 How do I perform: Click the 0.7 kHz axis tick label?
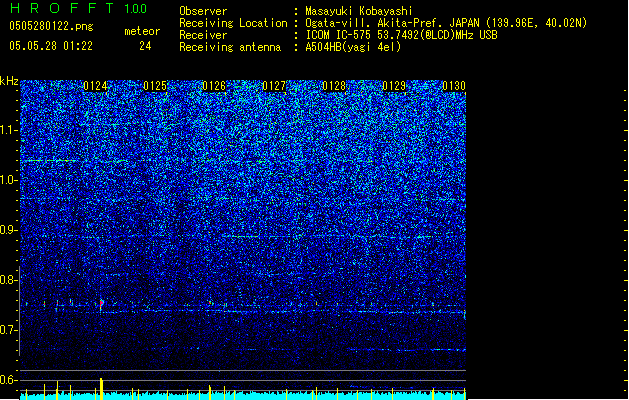point(8,330)
